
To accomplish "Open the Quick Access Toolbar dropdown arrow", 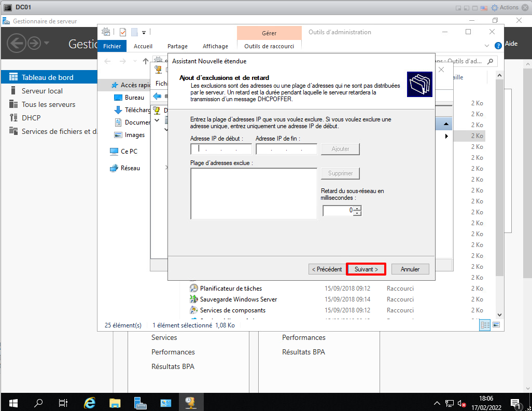I will pyautogui.click(x=144, y=32).
